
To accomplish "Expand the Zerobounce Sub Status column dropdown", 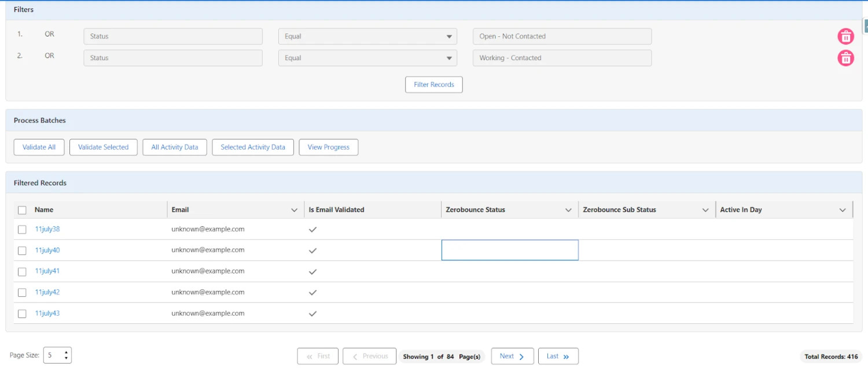I will [x=705, y=210].
